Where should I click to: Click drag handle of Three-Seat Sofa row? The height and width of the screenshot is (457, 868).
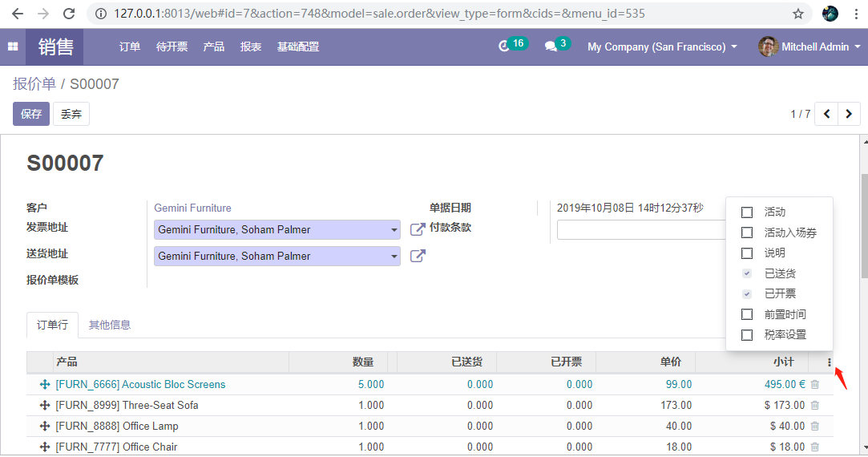(45, 406)
